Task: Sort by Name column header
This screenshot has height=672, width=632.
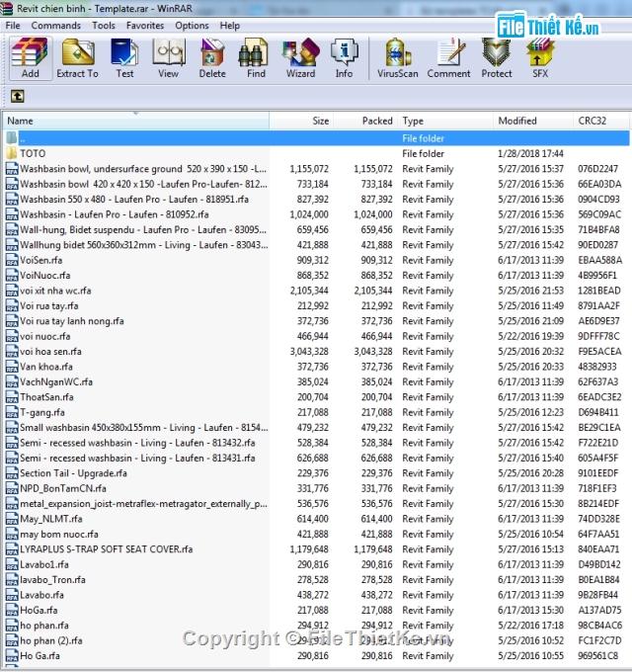Action: tap(136, 121)
